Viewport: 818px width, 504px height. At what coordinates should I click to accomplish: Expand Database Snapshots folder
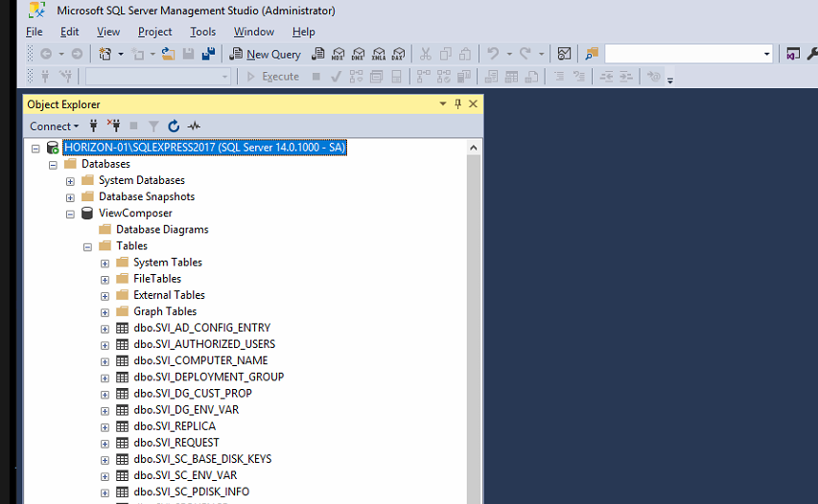70,197
